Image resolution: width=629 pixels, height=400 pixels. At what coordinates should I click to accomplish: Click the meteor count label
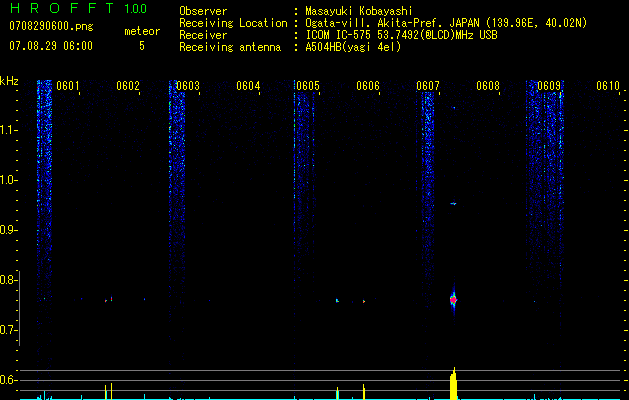[142, 31]
